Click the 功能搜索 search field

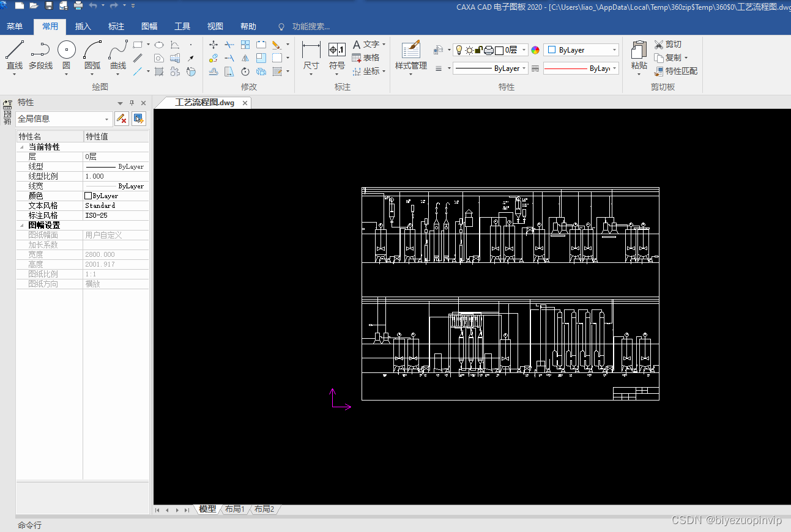click(x=311, y=26)
